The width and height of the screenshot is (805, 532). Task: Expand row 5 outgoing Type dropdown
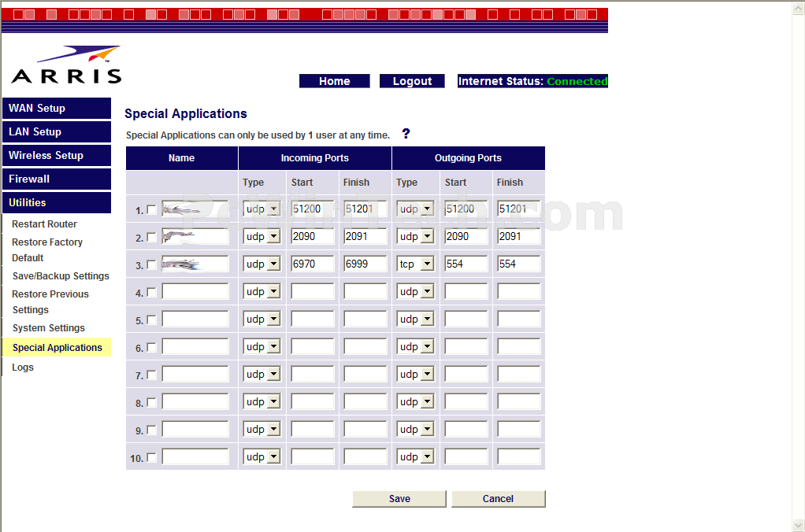(415, 319)
